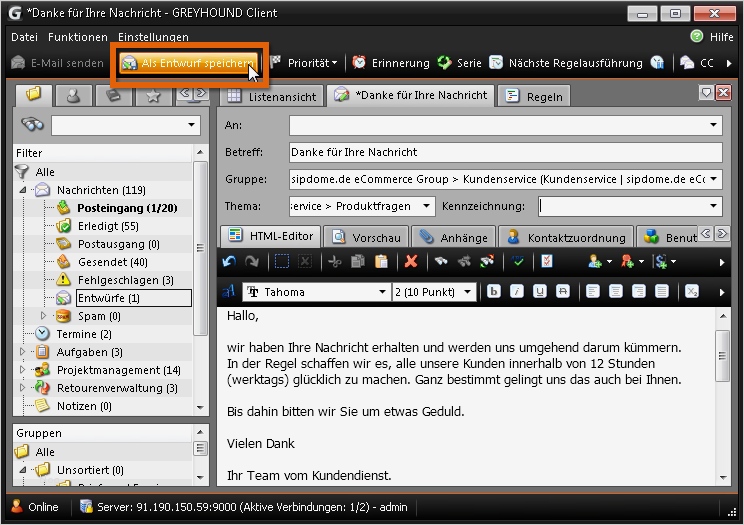Viewport: 744px width, 525px height.
Task: Click the CC toolbar button
Action: (x=697, y=63)
